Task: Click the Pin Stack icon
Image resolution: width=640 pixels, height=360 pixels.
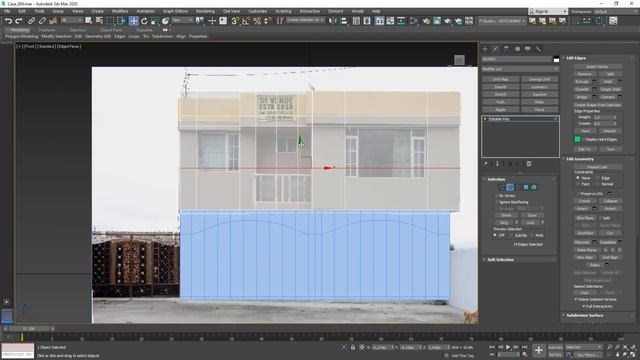Action: click(x=486, y=164)
